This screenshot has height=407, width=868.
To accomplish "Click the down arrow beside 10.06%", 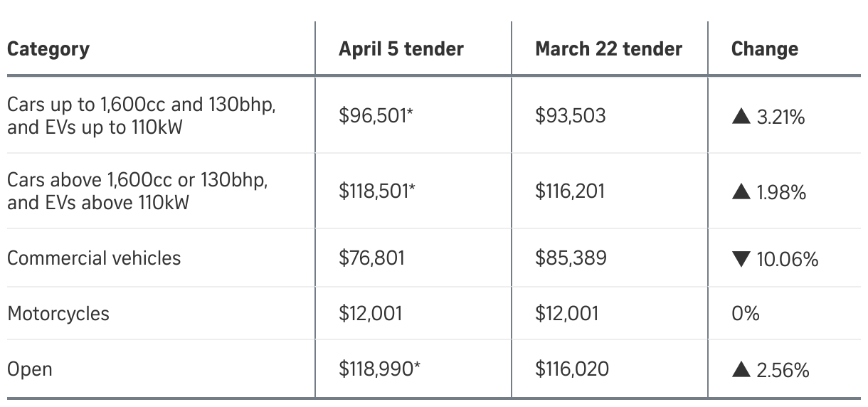I will [x=741, y=260].
